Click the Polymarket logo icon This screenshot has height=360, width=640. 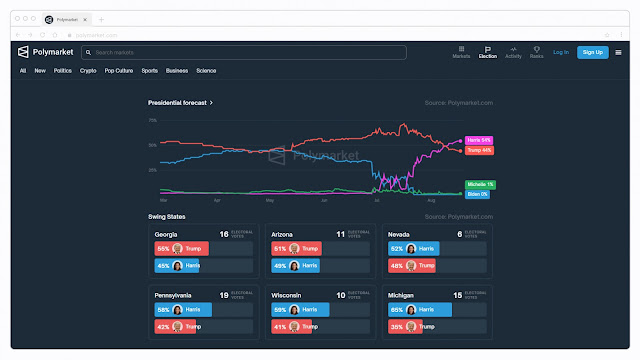point(23,52)
